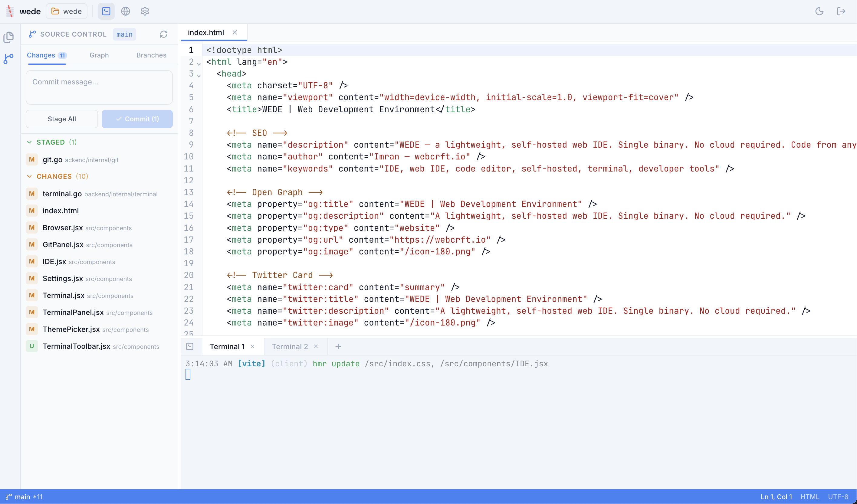Close the index.html editor tab

click(235, 33)
